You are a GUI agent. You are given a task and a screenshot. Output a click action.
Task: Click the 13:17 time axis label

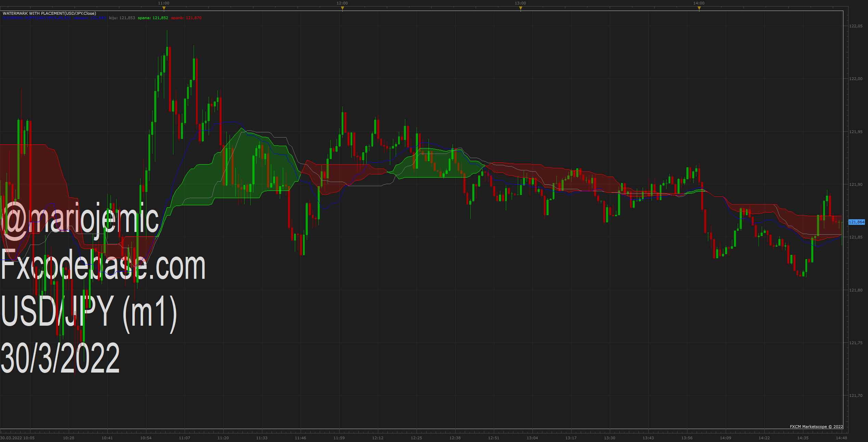[571, 438]
